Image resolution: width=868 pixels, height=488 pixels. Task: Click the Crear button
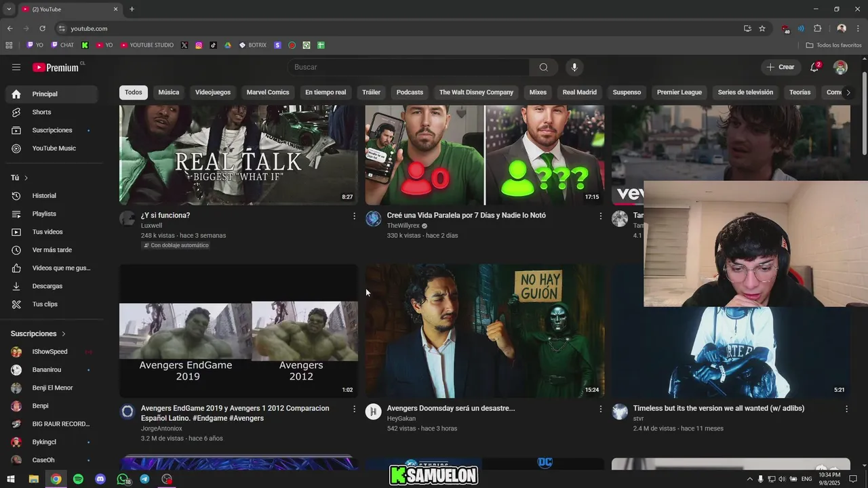pos(781,67)
